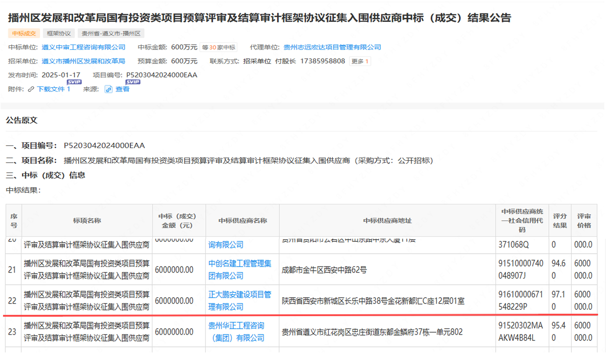This screenshot has height=364, width=606.
Task: Select the 框架协议 tag
Action: click(59, 33)
